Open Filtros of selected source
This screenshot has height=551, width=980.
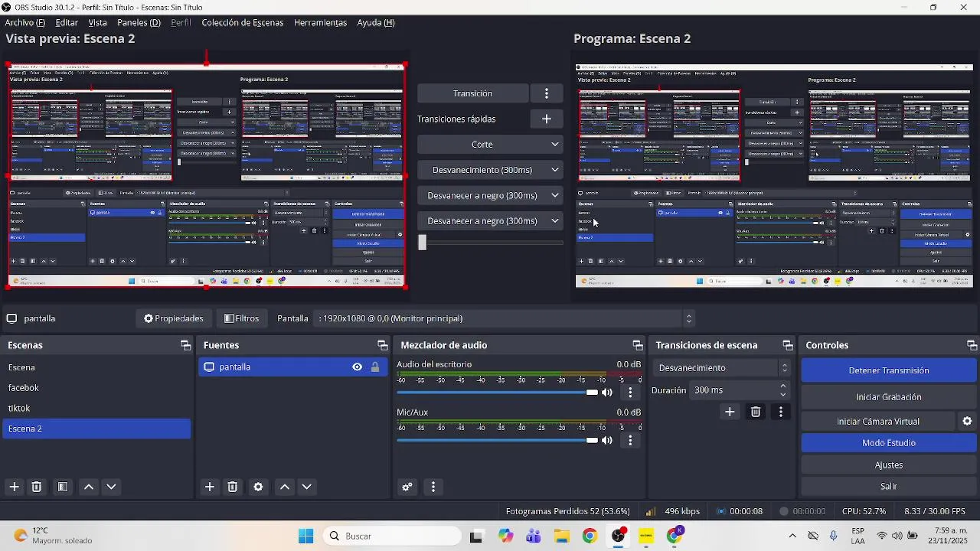tap(242, 318)
